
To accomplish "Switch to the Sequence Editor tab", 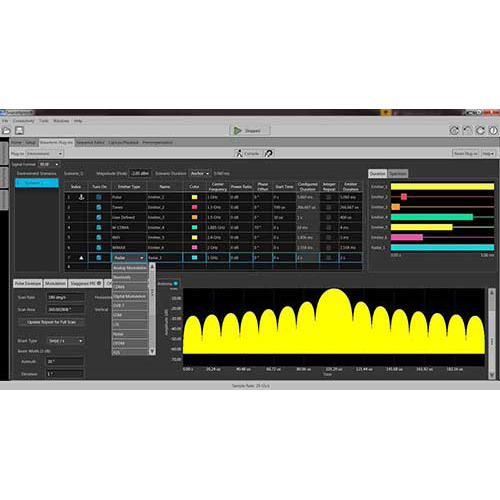I will [x=90, y=143].
